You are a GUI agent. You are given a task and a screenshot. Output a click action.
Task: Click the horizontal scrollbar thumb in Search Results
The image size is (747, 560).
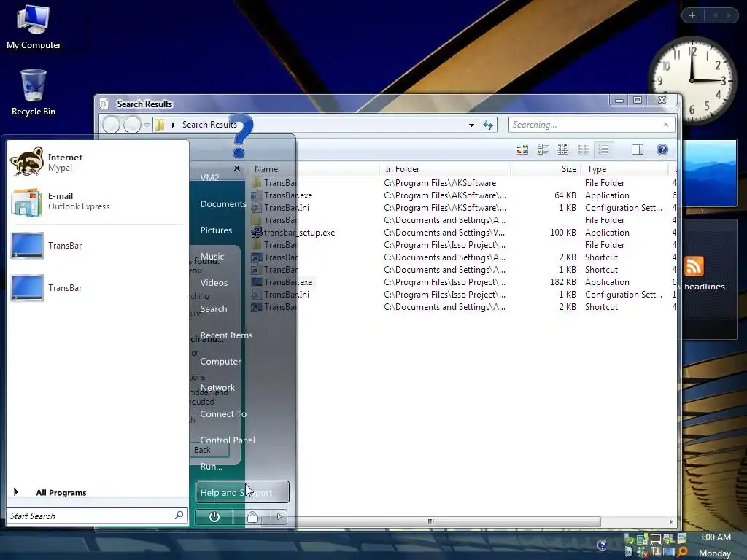(431, 521)
